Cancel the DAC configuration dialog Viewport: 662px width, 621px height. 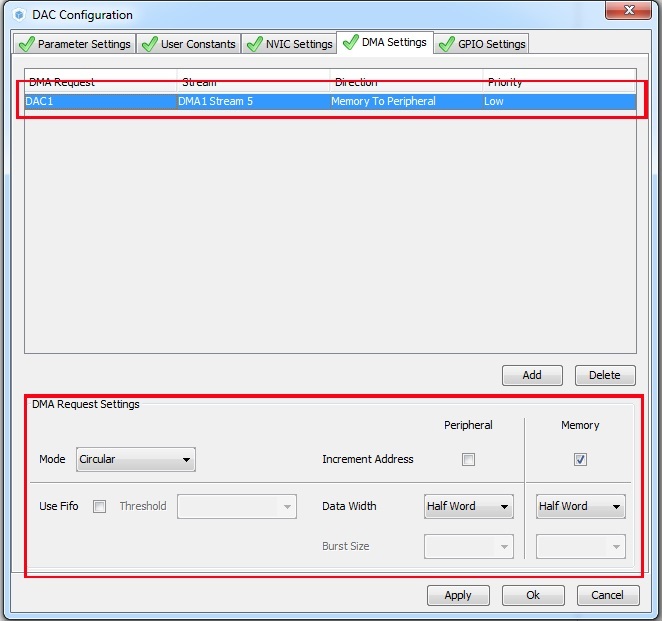pos(608,595)
